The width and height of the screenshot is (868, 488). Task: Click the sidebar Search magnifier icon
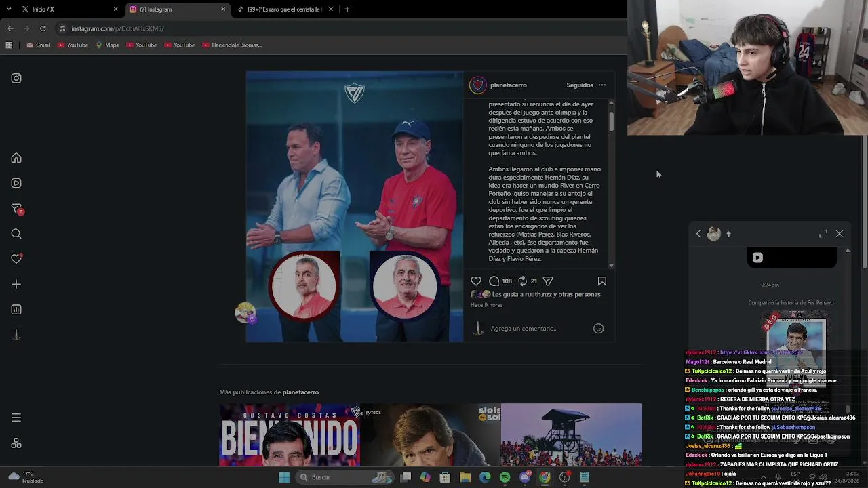(x=16, y=234)
